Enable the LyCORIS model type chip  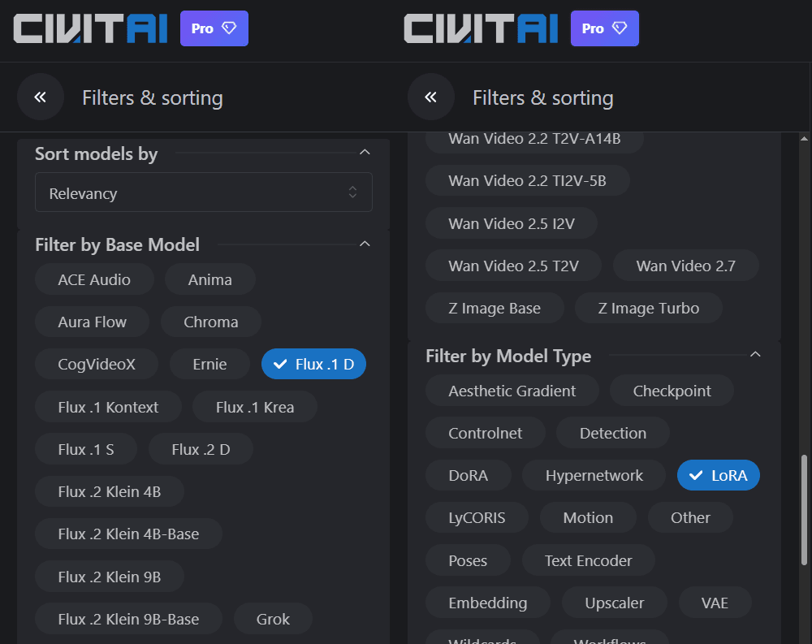(477, 517)
